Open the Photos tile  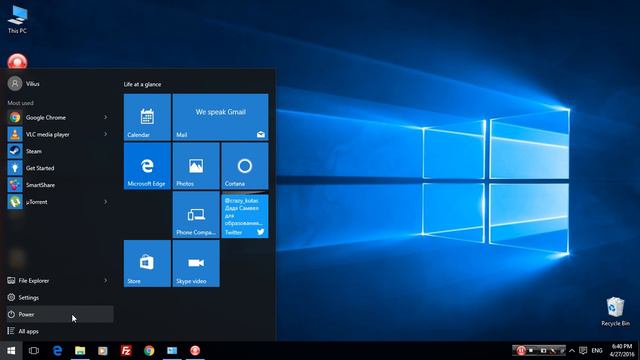click(x=196, y=166)
